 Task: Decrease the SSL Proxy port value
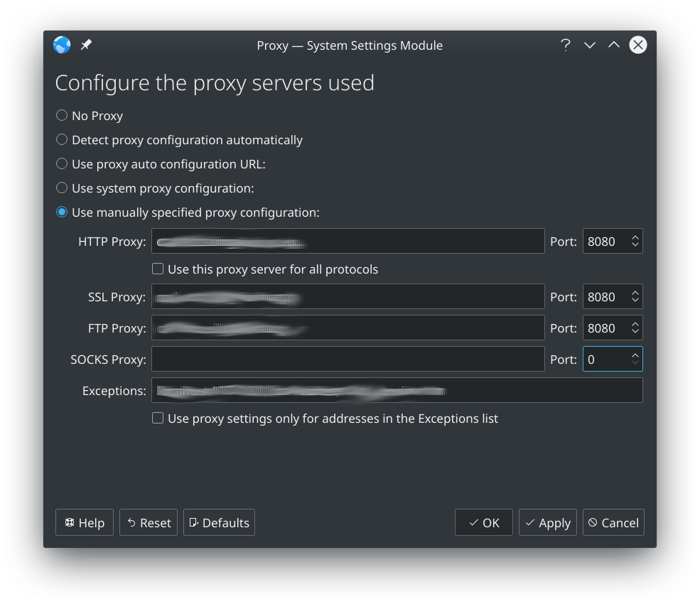coord(635,301)
